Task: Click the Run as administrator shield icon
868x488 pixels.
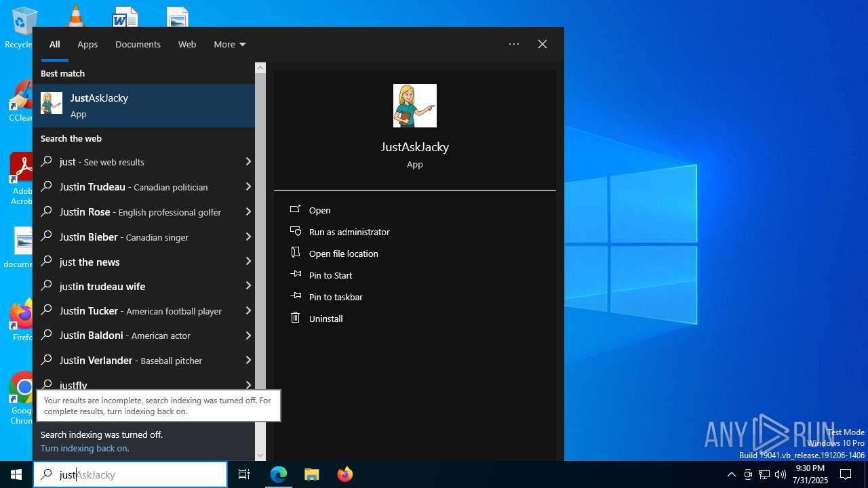Action: (295, 231)
